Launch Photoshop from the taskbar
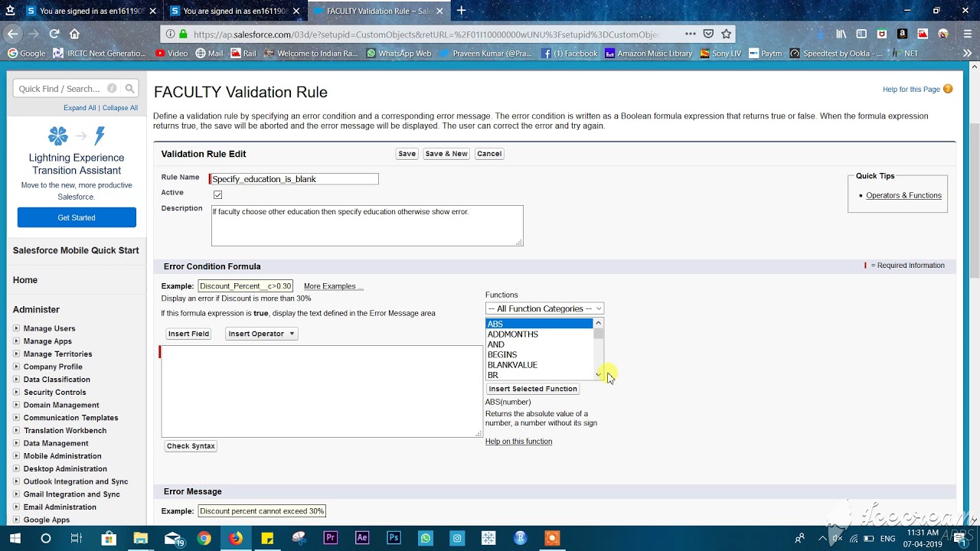980x551 pixels. (x=394, y=538)
